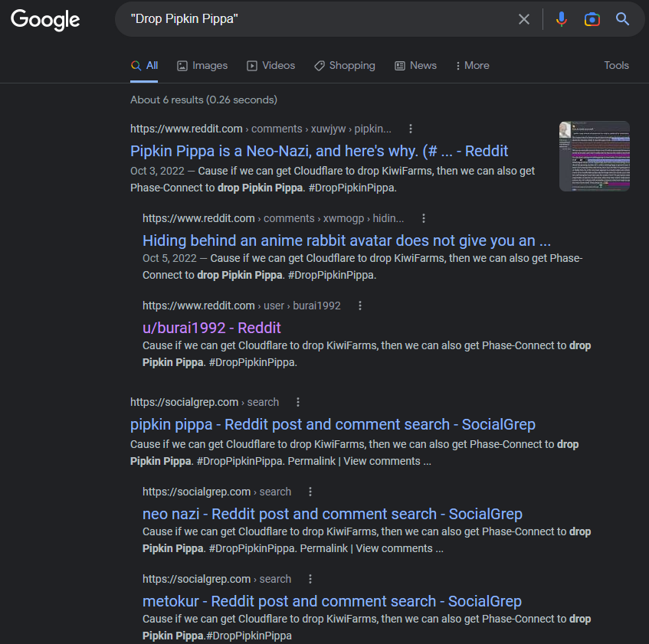This screenshot has height=644, width=649.
Task: Click the "About 6 results (0.26 seconds)" text
Action: pos(204,100)
